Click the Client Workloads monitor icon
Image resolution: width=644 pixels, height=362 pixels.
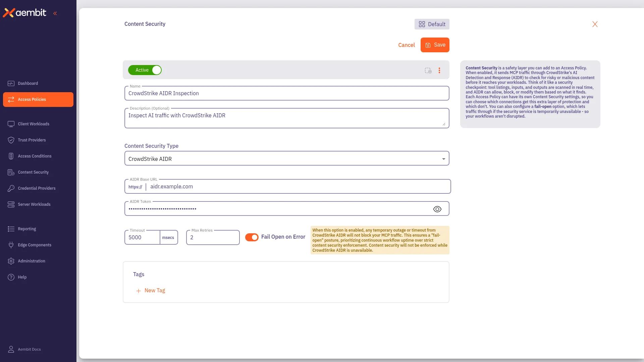(x=11, y=124)
